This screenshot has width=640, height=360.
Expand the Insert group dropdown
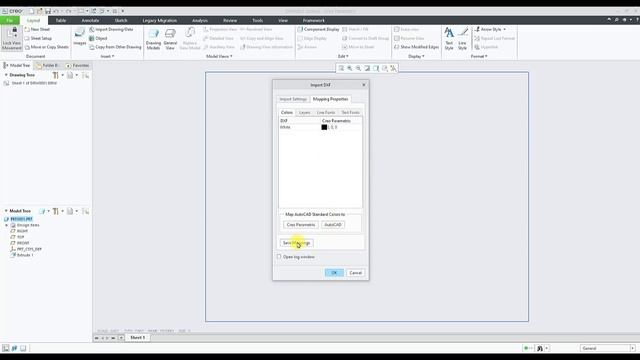click(x=107, y=56)
